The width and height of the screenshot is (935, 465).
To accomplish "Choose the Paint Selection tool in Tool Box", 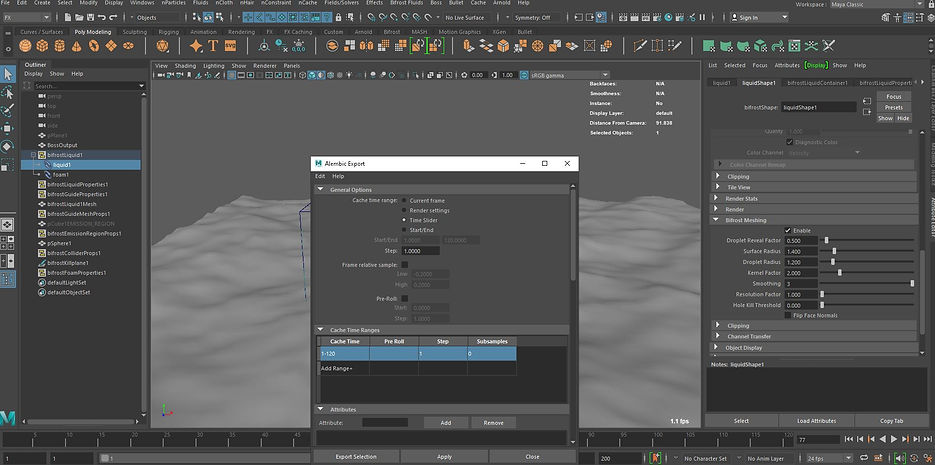I will (8, 110).
